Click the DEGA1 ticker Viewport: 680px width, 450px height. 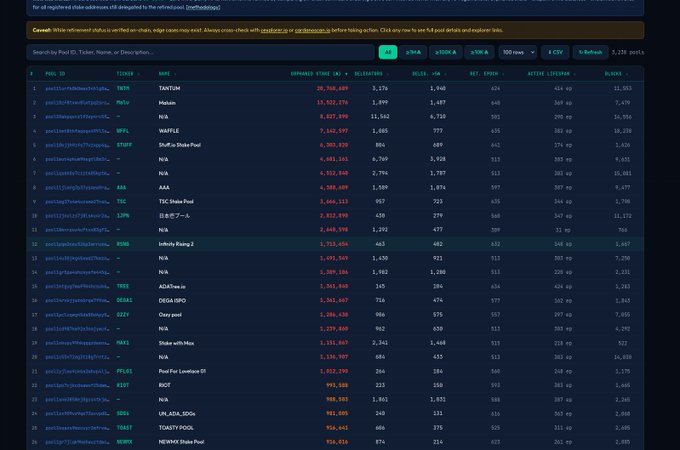124,300
